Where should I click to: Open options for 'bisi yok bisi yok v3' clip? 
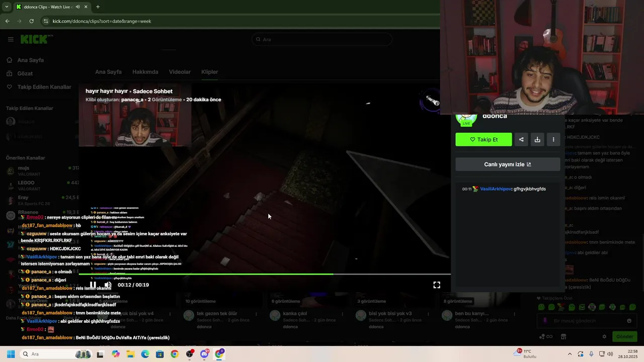tap(429, 314)
